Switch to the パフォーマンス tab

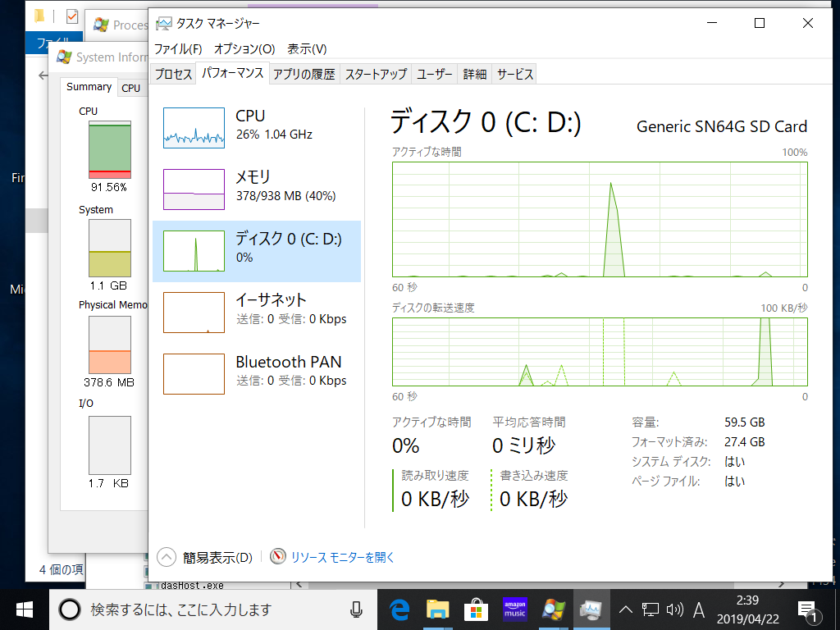point(232,73)
